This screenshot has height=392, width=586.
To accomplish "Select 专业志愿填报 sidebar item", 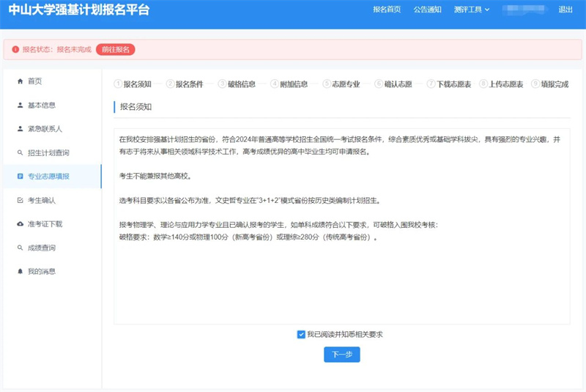I will click(52, 177).
